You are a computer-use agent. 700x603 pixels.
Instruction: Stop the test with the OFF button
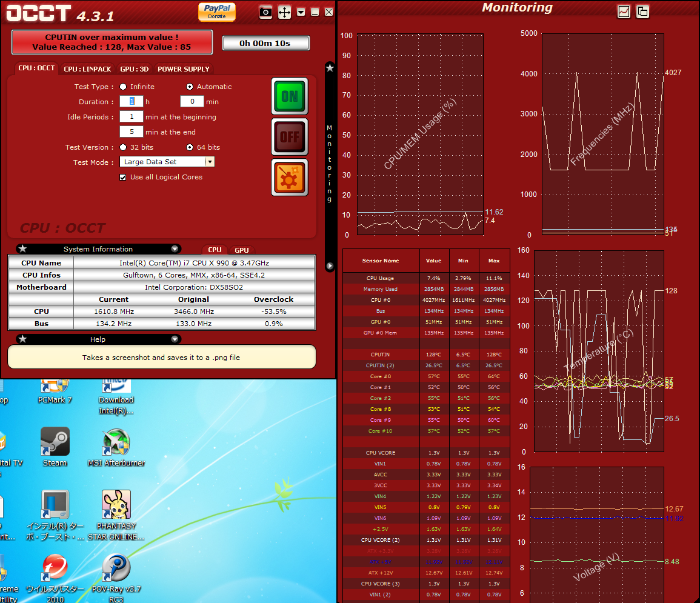(290, 136)
